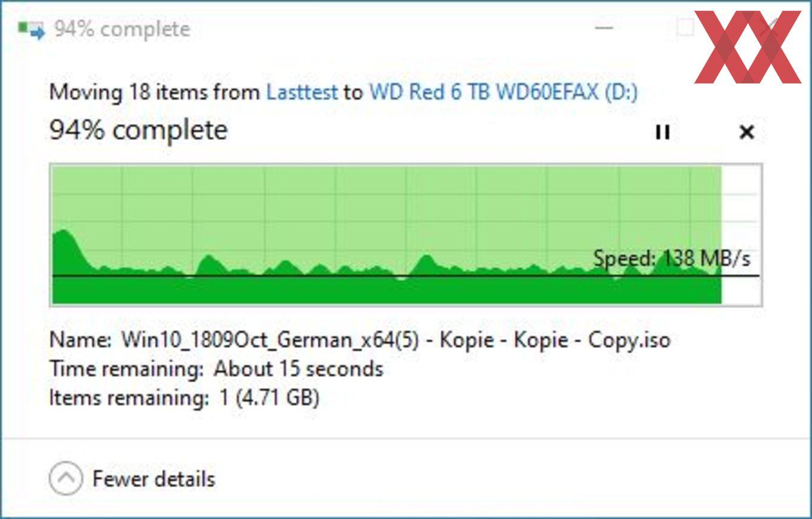
Task: Click the red XX watermark logo
Action: (x=747, y=47)
